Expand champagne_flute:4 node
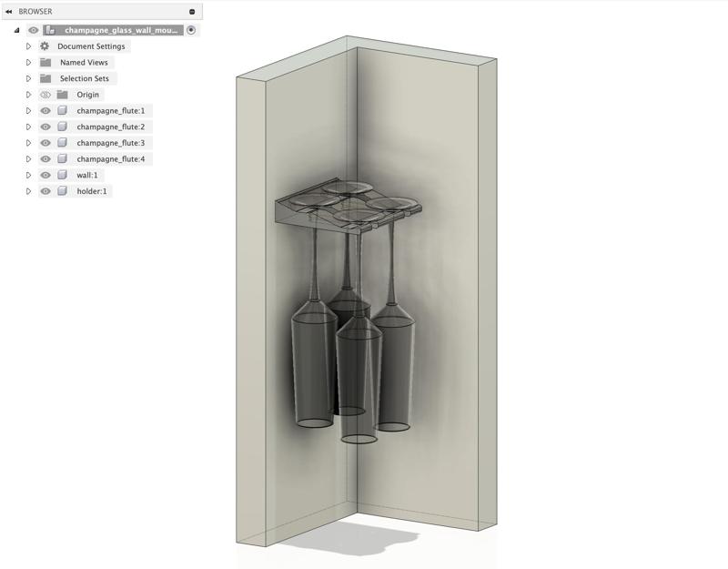Image resolution: width=728 pixels, height=569 pixels. [28, 158]
